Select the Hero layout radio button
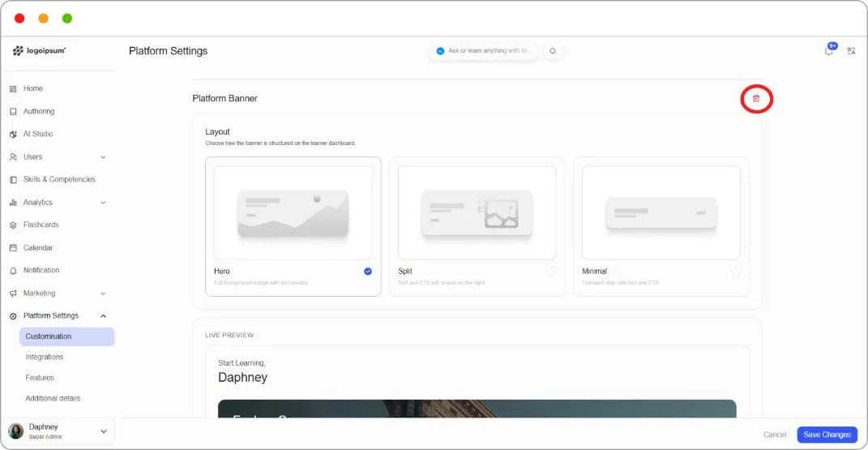 [368, 272]
